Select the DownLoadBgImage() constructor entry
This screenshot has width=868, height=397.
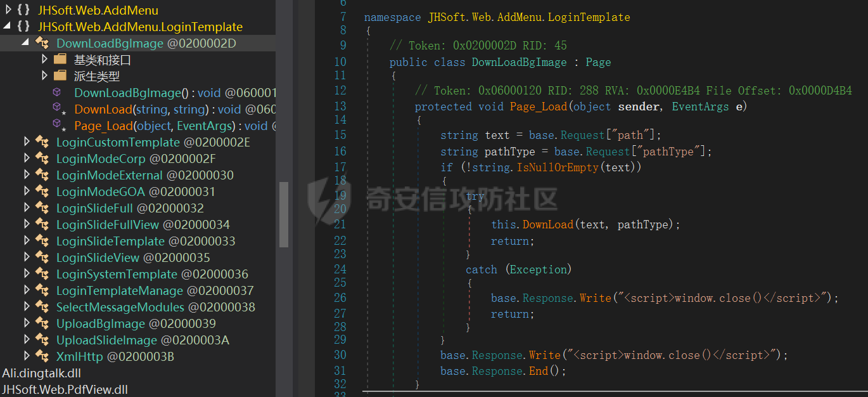pyautogui.click(x=175, y=93)
